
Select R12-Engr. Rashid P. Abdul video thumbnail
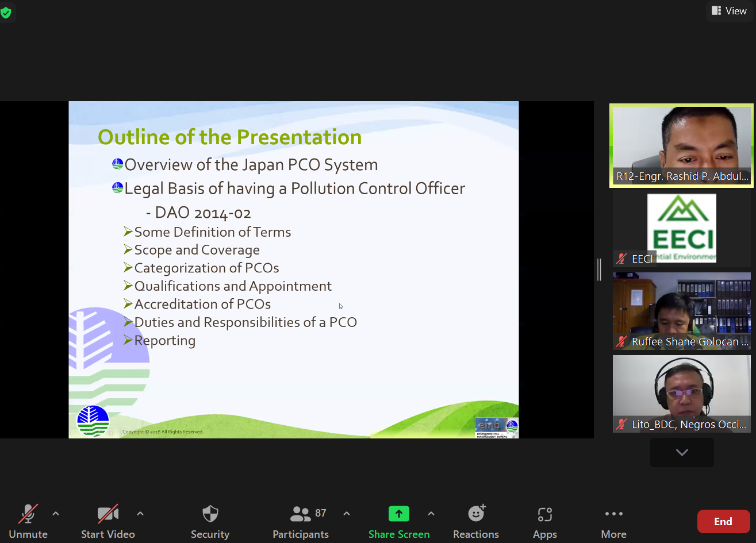pos(681,145)
